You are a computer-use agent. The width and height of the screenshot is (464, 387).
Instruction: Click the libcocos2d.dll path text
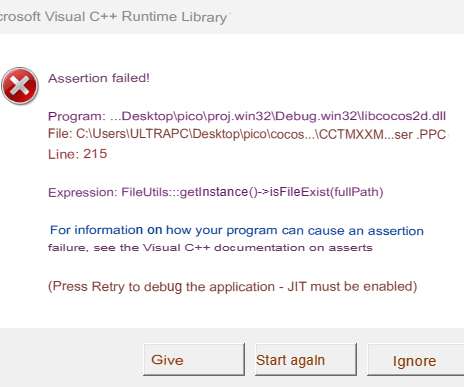pos(278,116)
